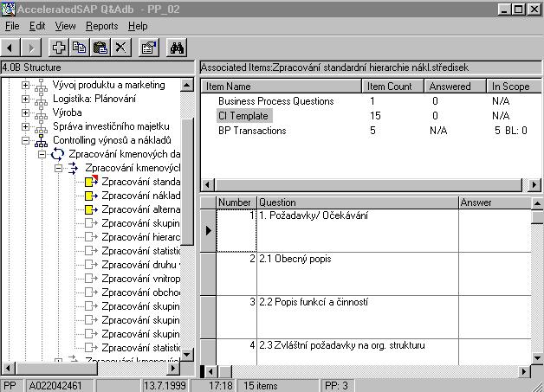Expand the Logistika: Plánování node
The height and width of the screenshot is (392, 544).
point(25,99)
